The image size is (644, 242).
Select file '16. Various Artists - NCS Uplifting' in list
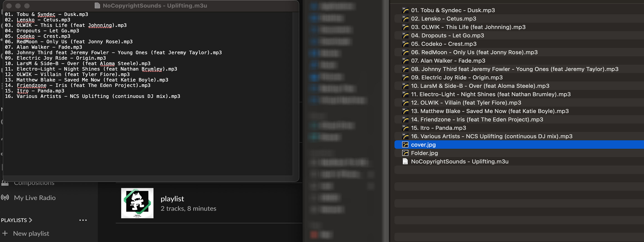[492, 136]
